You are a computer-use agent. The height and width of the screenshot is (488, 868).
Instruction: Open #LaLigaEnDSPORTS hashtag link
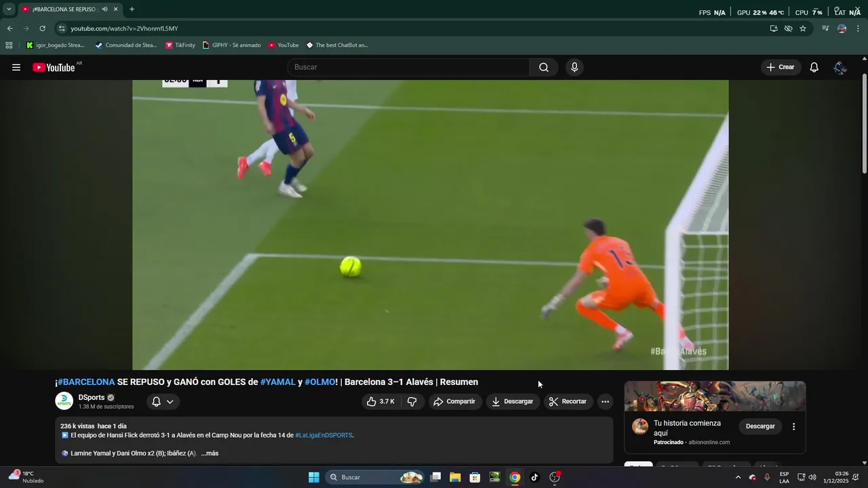coord(323,435)
